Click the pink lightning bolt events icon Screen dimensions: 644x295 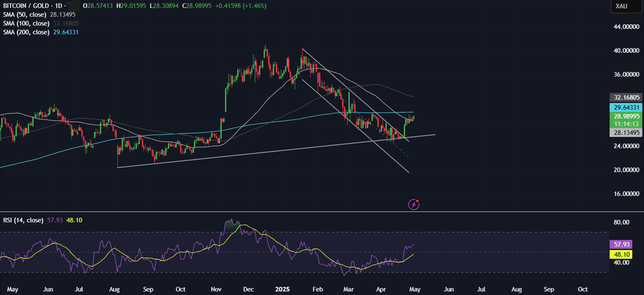coord(414,204)
